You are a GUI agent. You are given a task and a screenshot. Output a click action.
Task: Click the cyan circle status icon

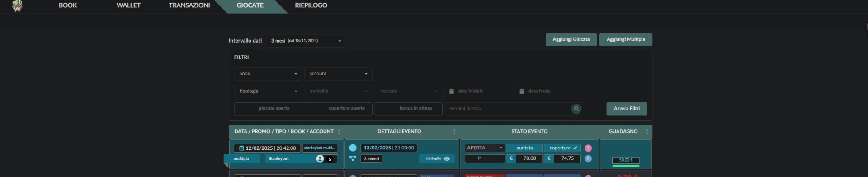pyautogui.click(x=353, y=148)
